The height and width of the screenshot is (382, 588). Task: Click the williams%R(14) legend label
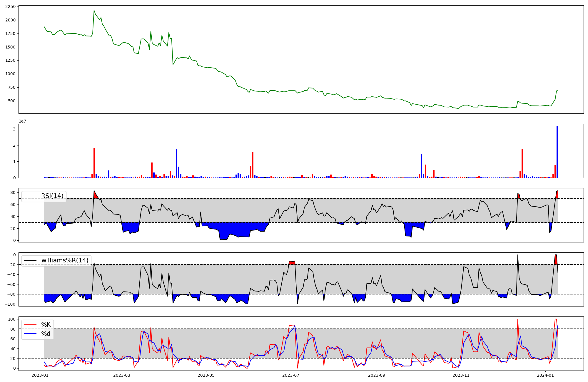(x=65, y=260)
